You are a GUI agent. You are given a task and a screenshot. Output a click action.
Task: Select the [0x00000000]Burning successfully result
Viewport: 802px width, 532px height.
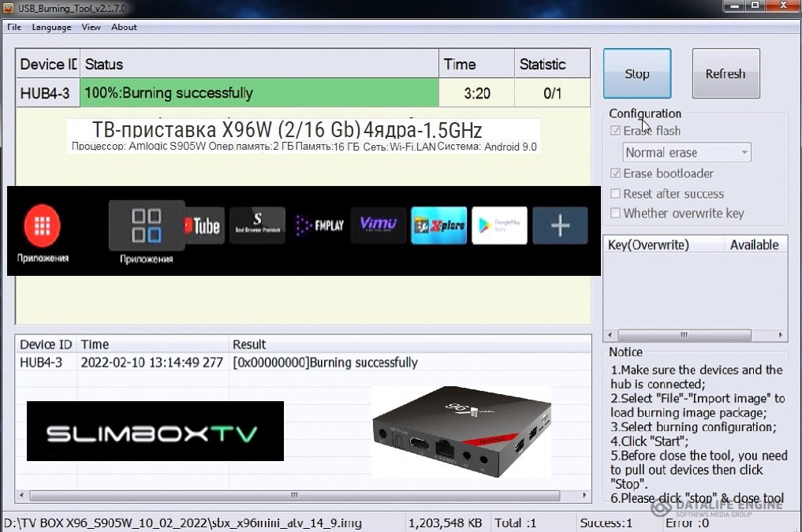(326, 363)
